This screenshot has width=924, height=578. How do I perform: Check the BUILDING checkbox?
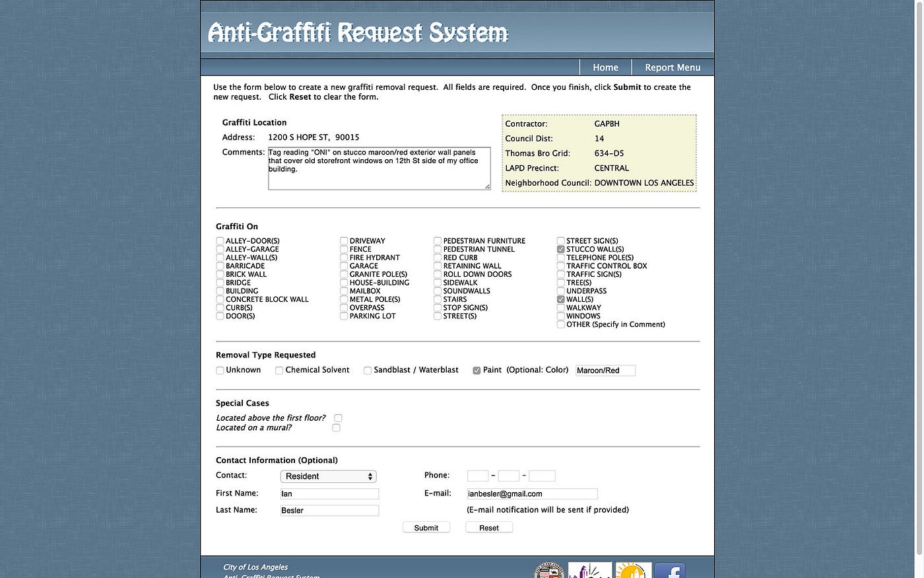click(x=220, y=291)
